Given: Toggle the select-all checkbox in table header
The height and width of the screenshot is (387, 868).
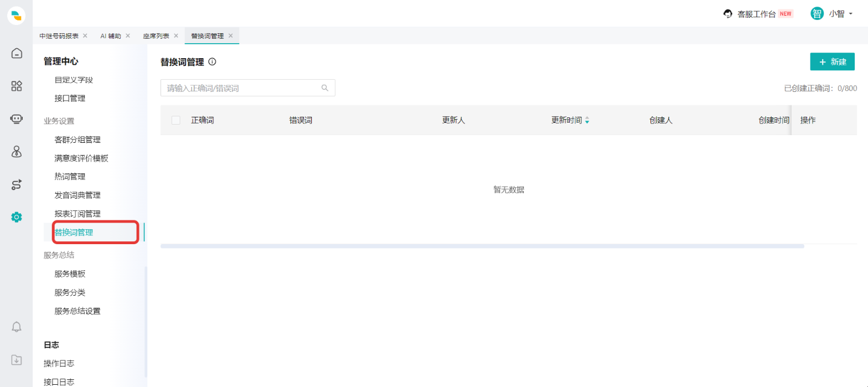Looking at the screenshot, I should click(x=176, y=120).
